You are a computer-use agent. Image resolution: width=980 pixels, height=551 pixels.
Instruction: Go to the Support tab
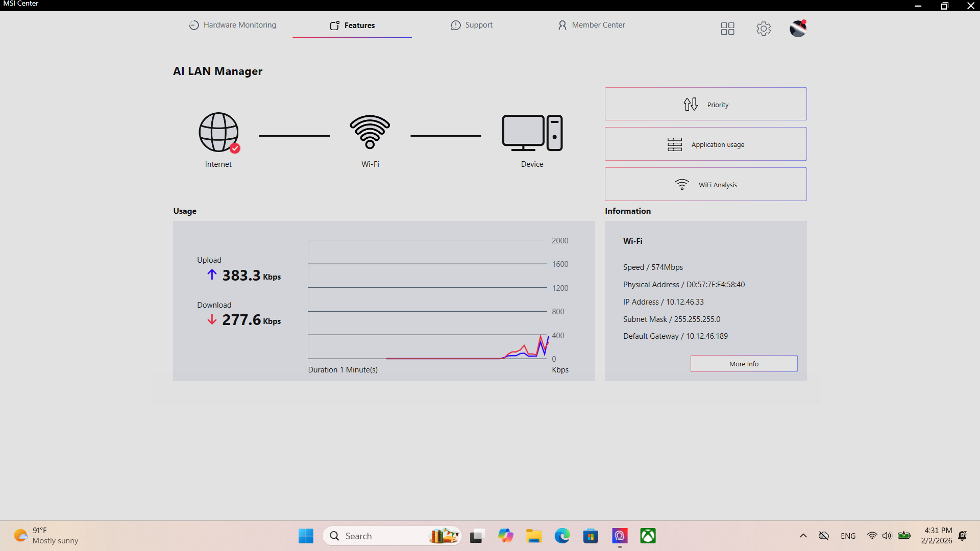point(472,25)
